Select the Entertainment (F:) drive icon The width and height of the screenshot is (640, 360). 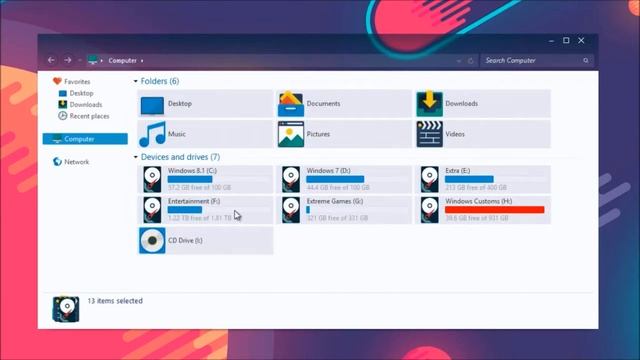pyautogui.click(x=152, y=210)
